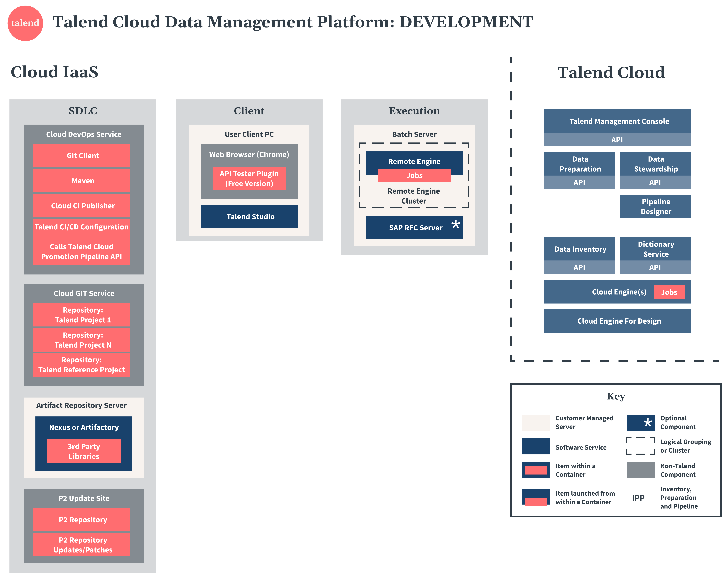Click the Jobs box under Remote Engine

pos(414,175)
